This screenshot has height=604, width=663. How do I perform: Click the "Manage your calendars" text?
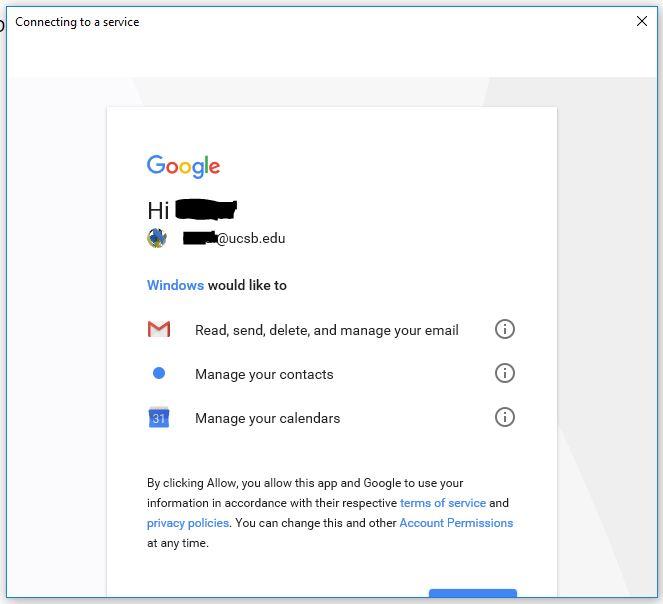(268, 418)
